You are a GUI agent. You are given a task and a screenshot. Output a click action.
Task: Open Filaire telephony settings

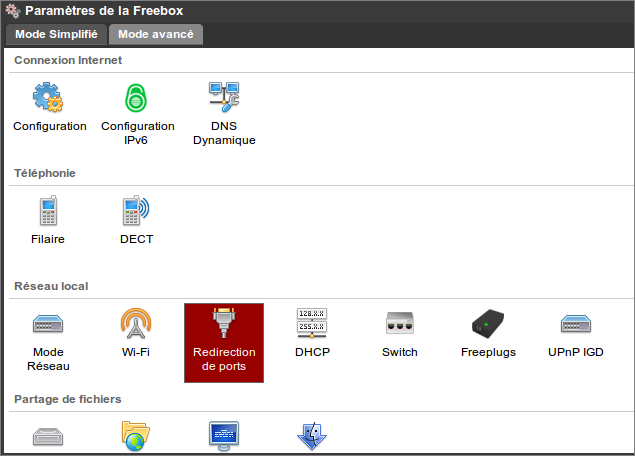[x=49, y=221]
